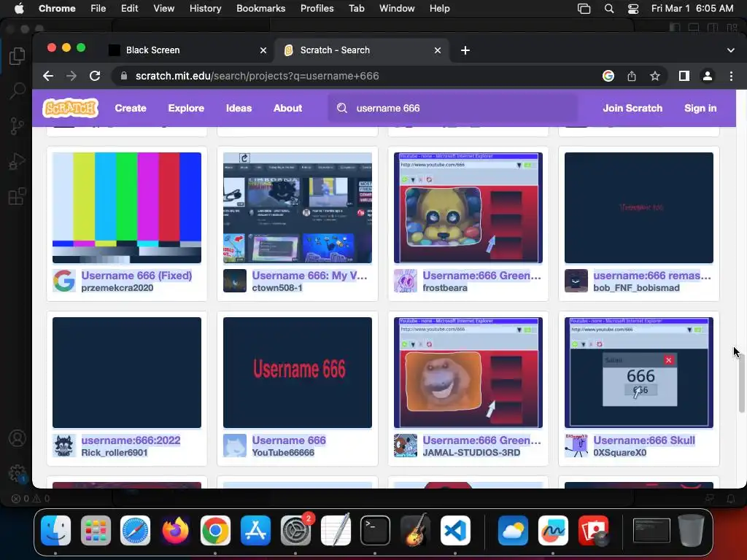
Task: Close the Black Screen tab
Action: (x=263, y=50)
